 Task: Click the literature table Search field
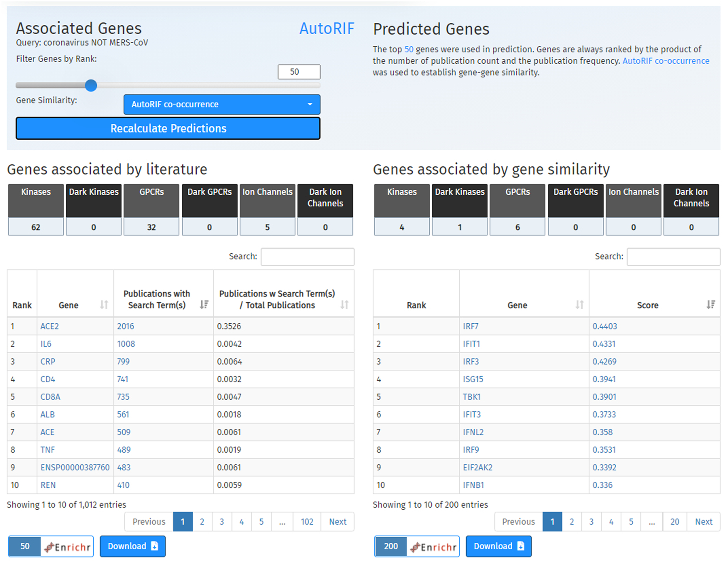(307, 257)
